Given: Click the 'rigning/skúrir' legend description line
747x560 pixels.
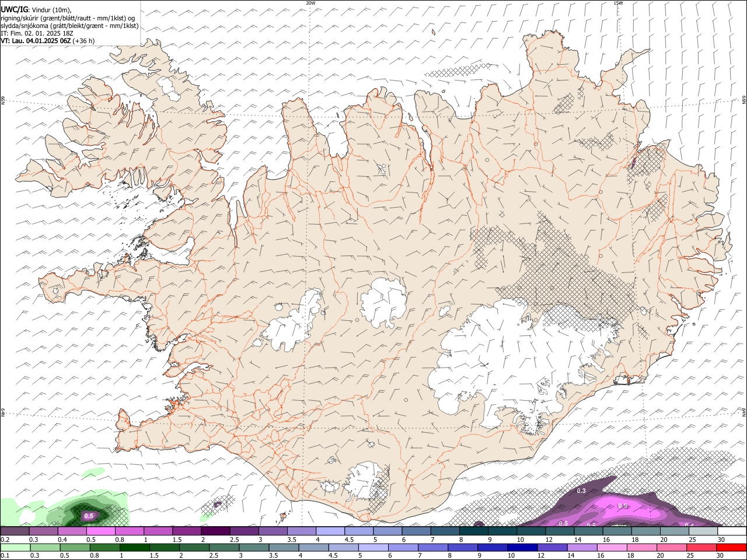Looking at the screenshot, I should click(x=68, y=18).
